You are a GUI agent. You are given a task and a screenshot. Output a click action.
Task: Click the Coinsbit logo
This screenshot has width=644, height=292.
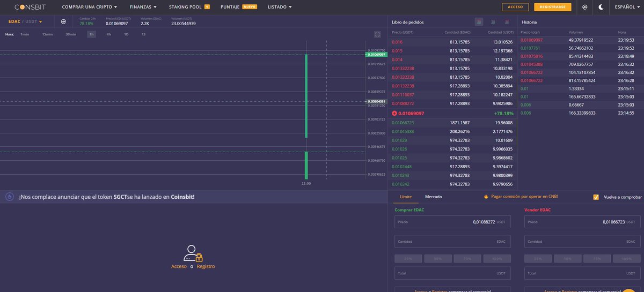tap(30, 7)
